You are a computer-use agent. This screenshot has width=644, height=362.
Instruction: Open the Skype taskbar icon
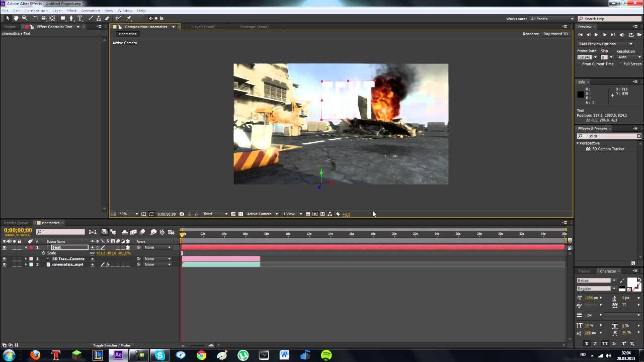coord(160,355)
